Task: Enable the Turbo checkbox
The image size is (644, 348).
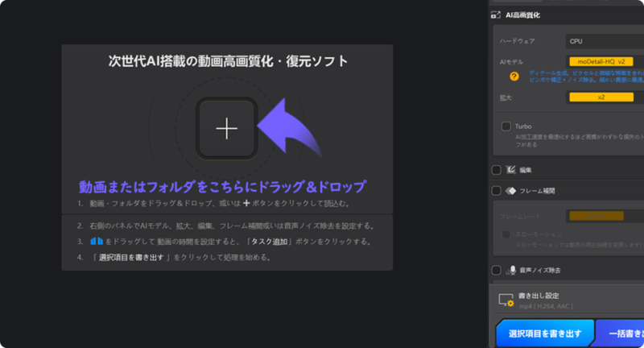Action: pos(506,126)
